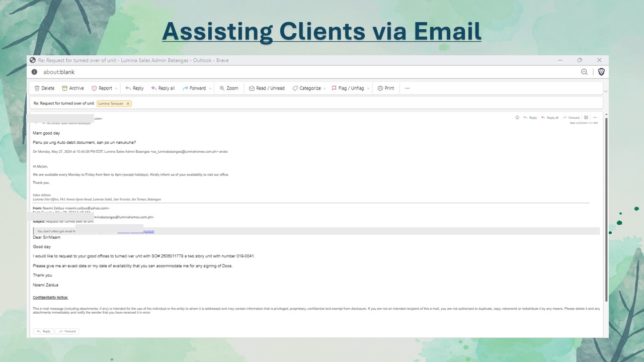This screenshot has width=644, height=362.
Task: Click the small Forward icon in message header
Action: 571,118
